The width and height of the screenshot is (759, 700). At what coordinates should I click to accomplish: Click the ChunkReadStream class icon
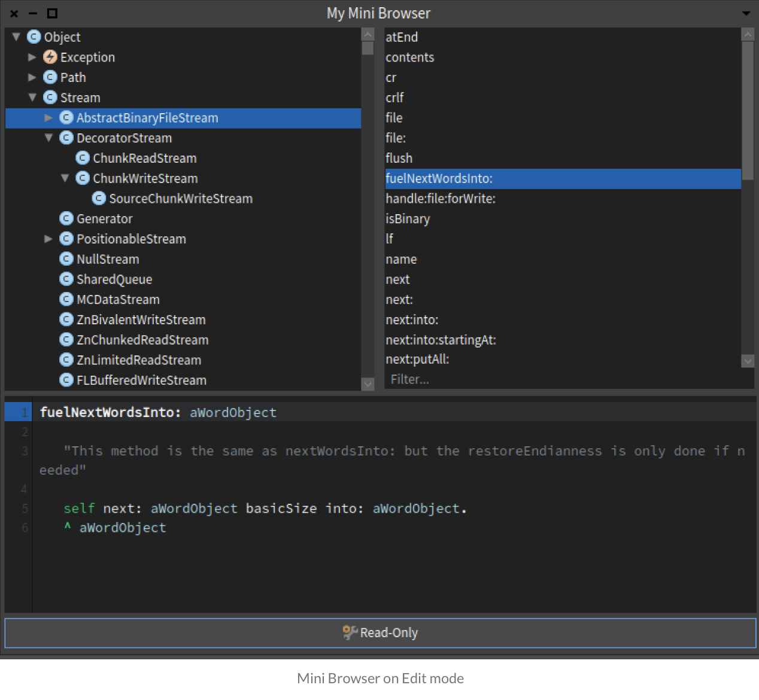(83, 158)
